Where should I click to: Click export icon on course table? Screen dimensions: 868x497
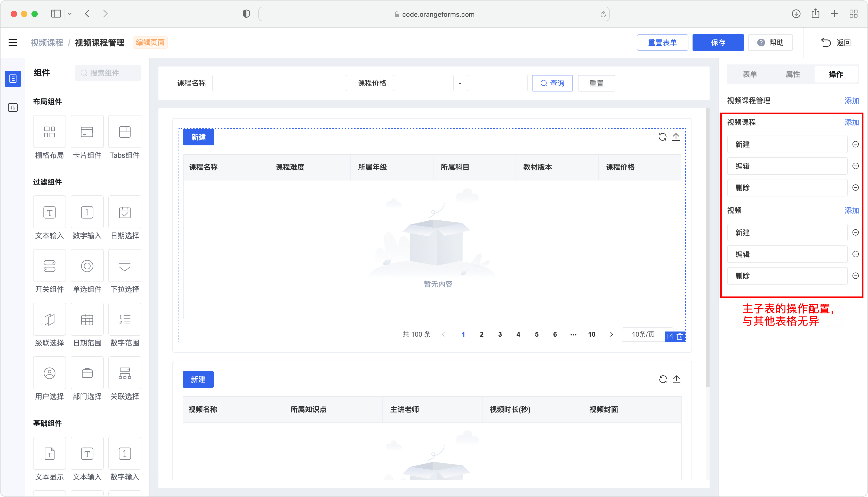(676, 137)
